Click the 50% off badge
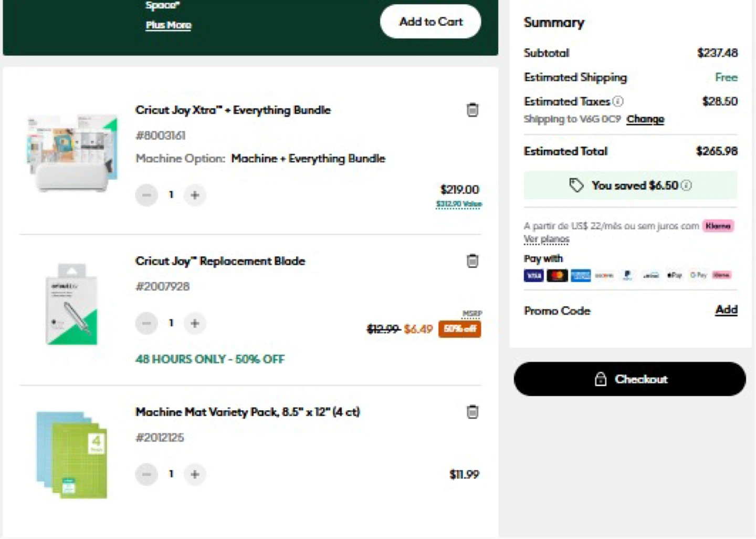Viewport: 756px width, 539px height. [460, 329]
